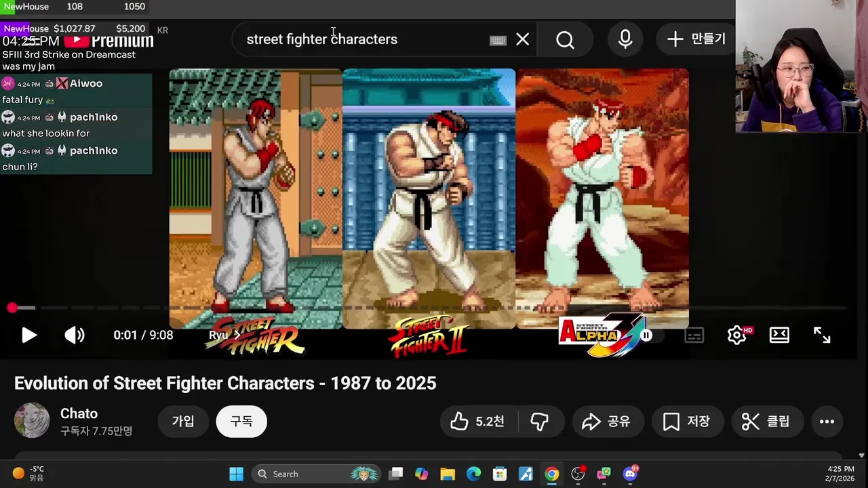Select Google Chrome in the taskbar
Viewport: 868px width, 488px height.
point(552,474)
